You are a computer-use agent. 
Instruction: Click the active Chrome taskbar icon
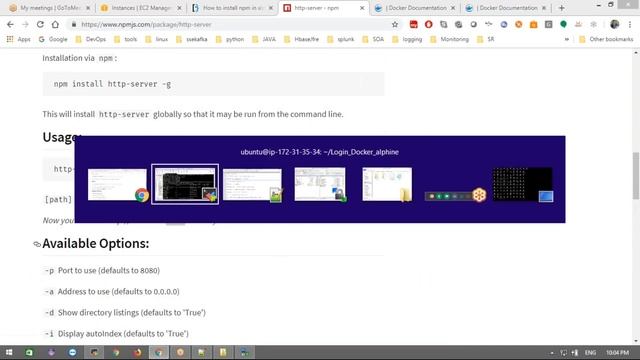coord(159,352)
